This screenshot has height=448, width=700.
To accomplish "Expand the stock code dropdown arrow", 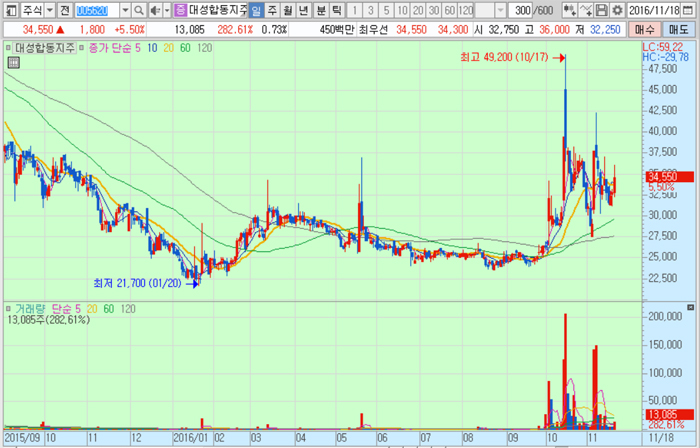I will point(124,10).
